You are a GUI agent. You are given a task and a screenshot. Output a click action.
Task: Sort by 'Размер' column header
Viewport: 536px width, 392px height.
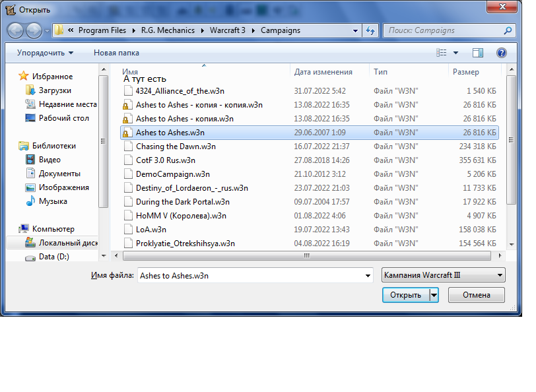pyautogui.click(x=465, y=72)
